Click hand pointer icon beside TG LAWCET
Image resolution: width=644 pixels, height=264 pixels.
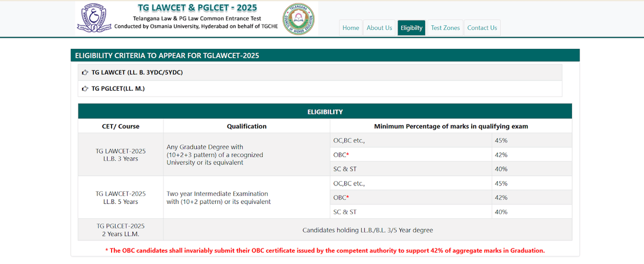(x=85, y=72)
